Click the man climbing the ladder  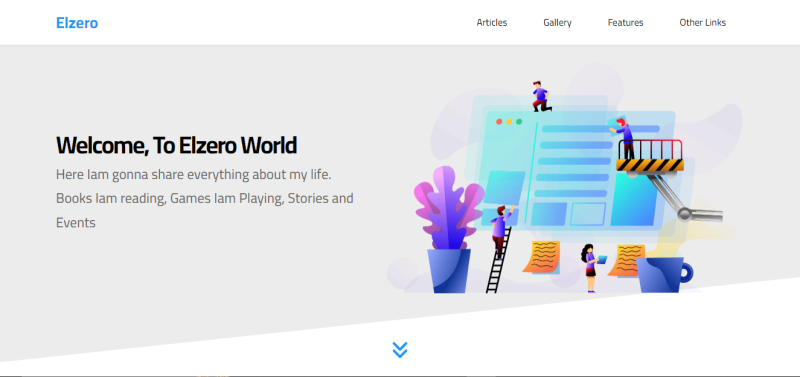tap(501, 227)
